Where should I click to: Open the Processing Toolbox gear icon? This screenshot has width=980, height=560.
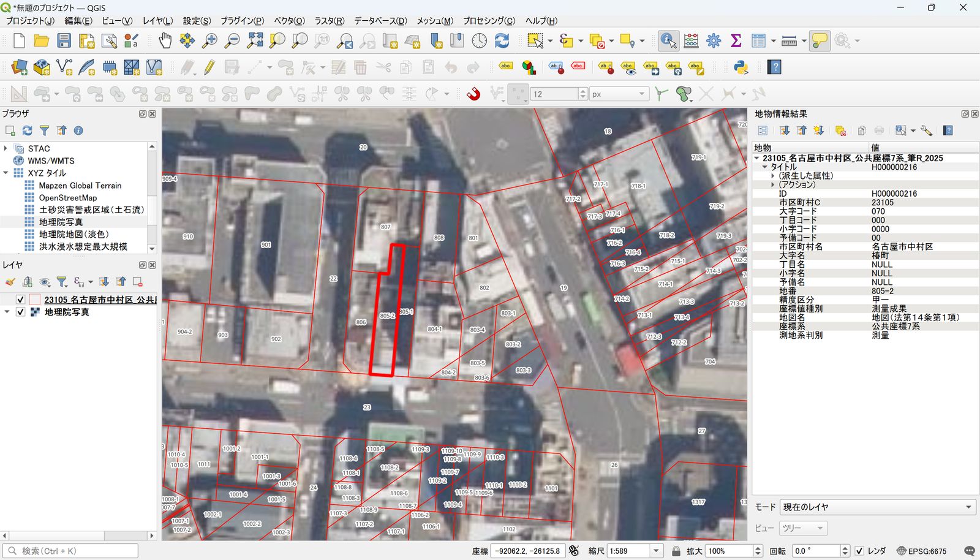point(714,41)
